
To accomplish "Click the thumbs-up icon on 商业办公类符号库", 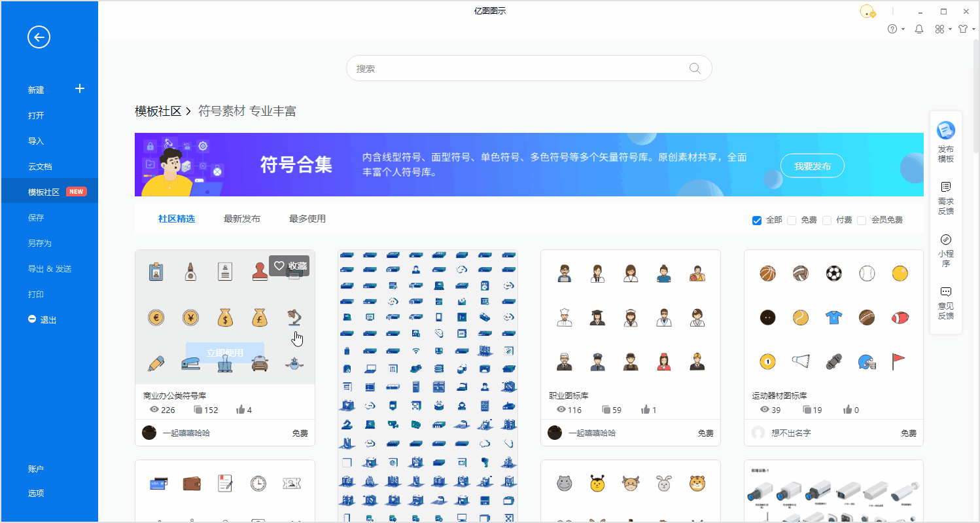I will point(240,410).
